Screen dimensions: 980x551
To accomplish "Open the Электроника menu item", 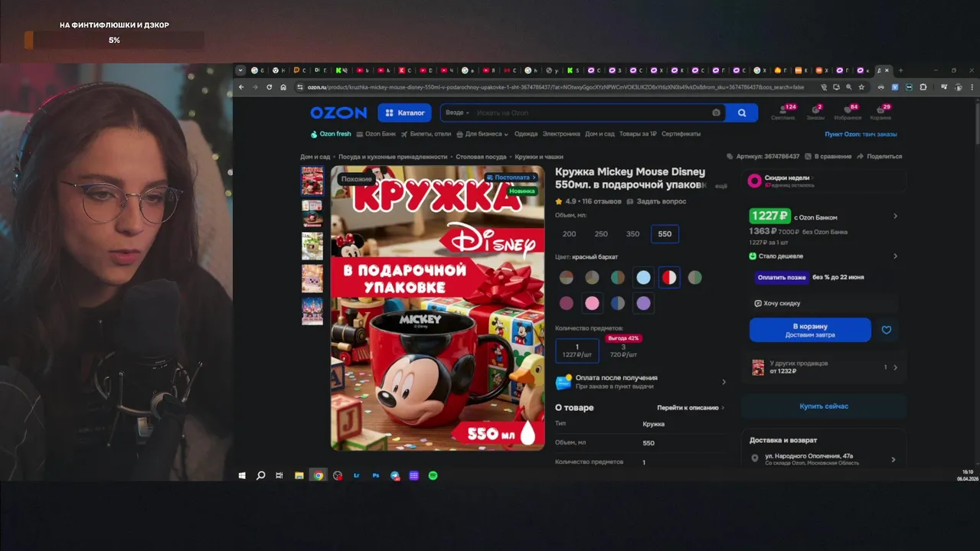I will [561, 134].
